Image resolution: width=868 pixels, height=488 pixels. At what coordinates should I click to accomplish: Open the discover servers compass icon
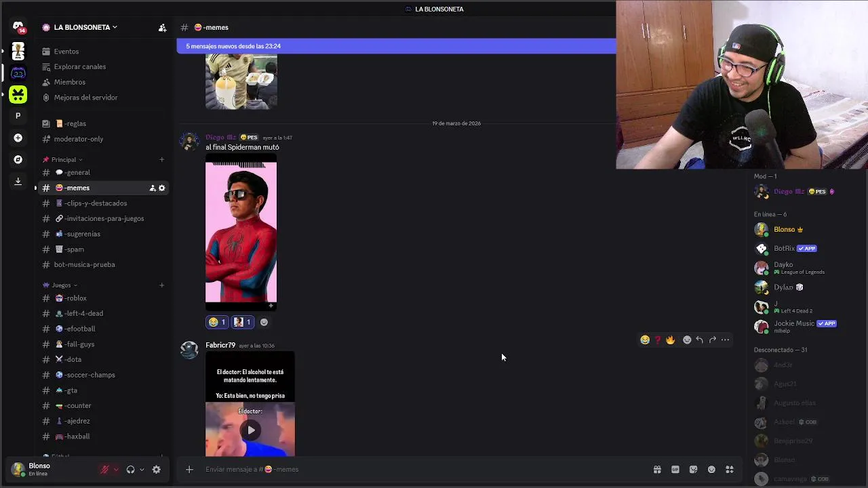(18, 159)
